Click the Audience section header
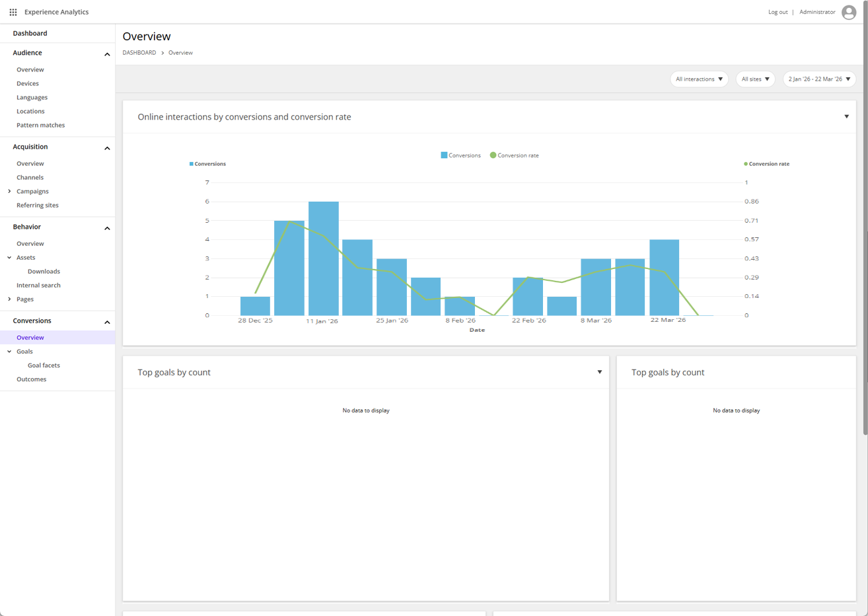868x616 pixels. 27,52
